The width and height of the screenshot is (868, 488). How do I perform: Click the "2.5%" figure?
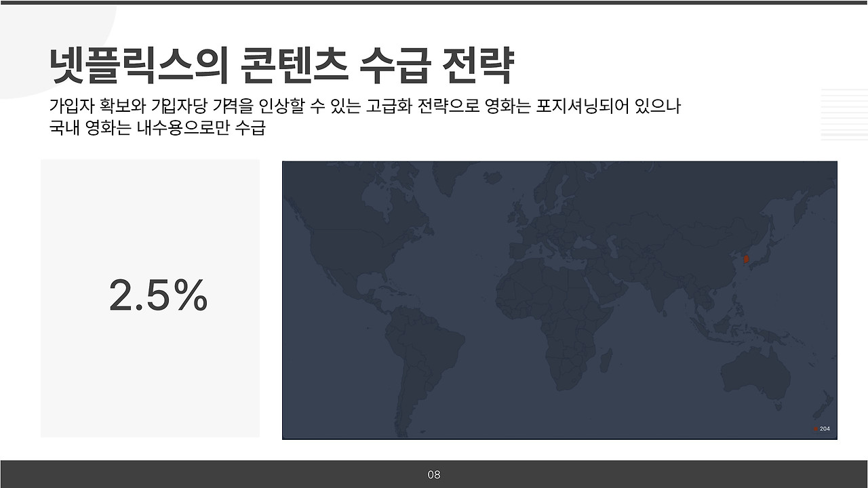(158, 296)
